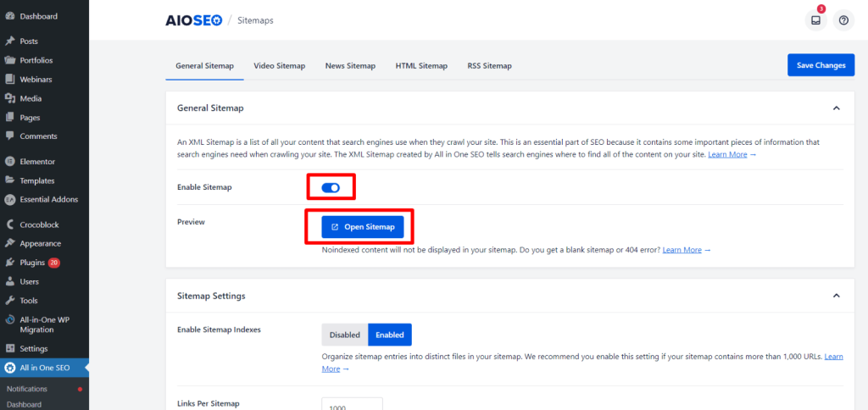Screen dimensions: 868x410
Task: Click the Media library icon
Action: pyautogui.click(x=9, y=98)
